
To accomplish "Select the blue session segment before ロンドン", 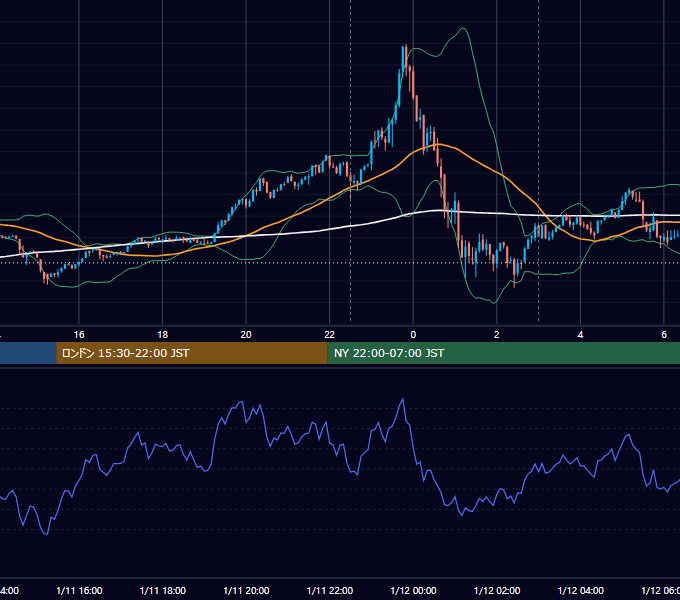I will coord(28,353).
